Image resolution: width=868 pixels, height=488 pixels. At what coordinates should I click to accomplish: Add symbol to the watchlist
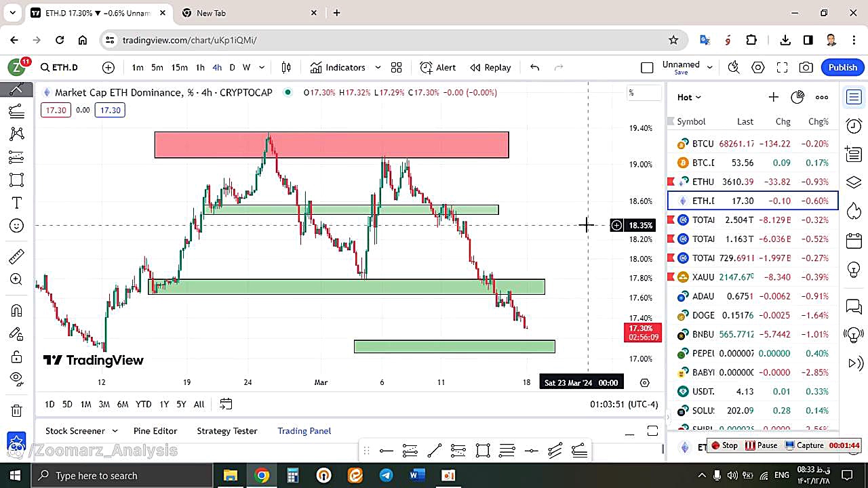(773, 97)
